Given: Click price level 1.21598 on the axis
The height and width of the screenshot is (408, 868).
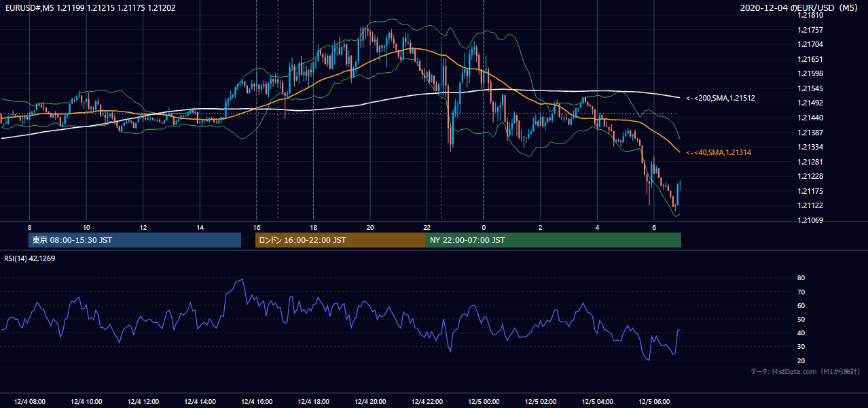Looking at the screenshot, I should pos(810,73).
